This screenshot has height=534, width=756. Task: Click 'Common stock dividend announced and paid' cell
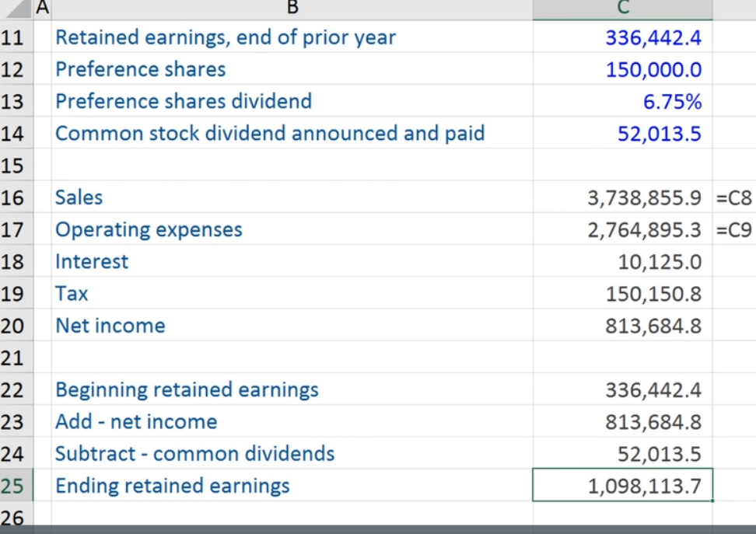pyautogui.click(x=292, y=133)
